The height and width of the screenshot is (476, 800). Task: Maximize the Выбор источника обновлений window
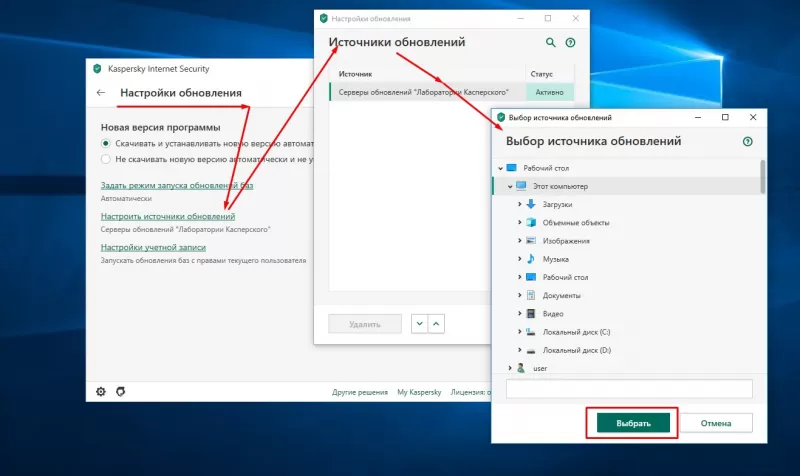pyautogui.click(x=725, y=117)
